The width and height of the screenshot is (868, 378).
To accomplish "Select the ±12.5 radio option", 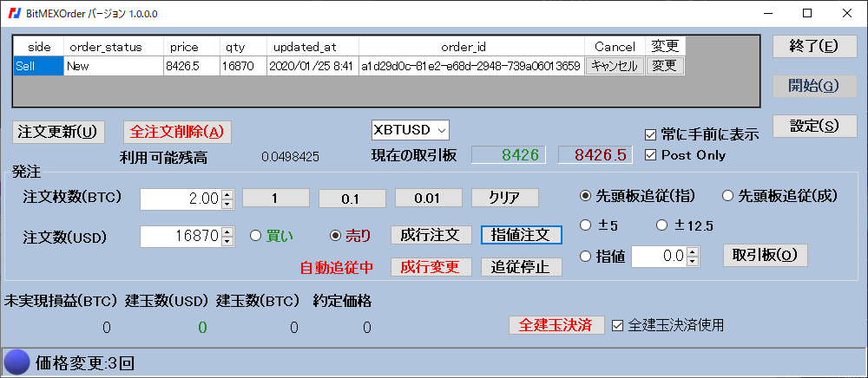I will (x=661, y=225).
